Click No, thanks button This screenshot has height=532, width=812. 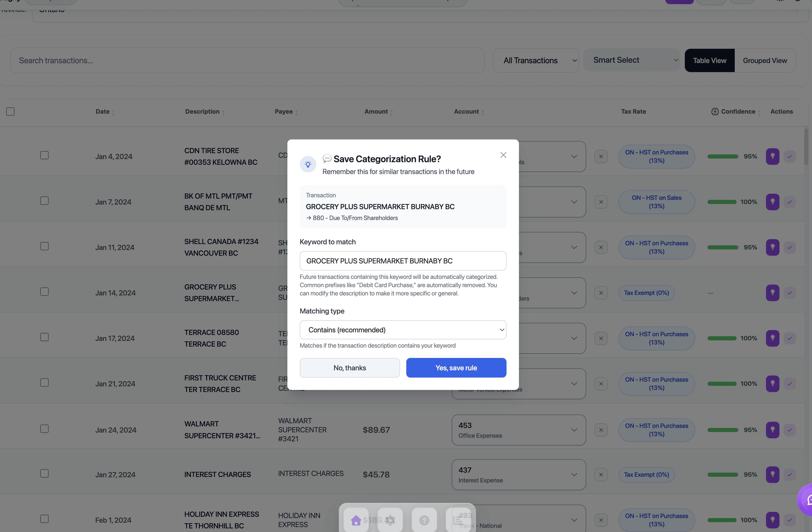tap(349, 368)
